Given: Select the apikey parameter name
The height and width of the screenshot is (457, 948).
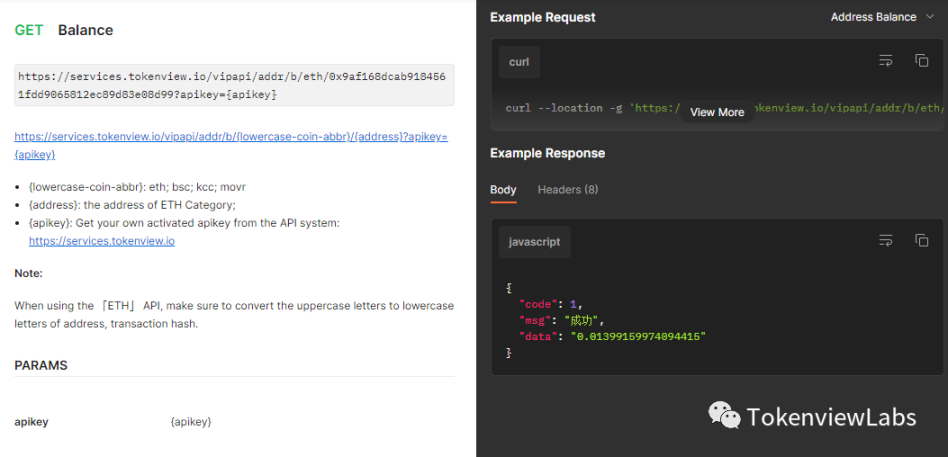Looking at the screenshot, I should tap(31, 422).
